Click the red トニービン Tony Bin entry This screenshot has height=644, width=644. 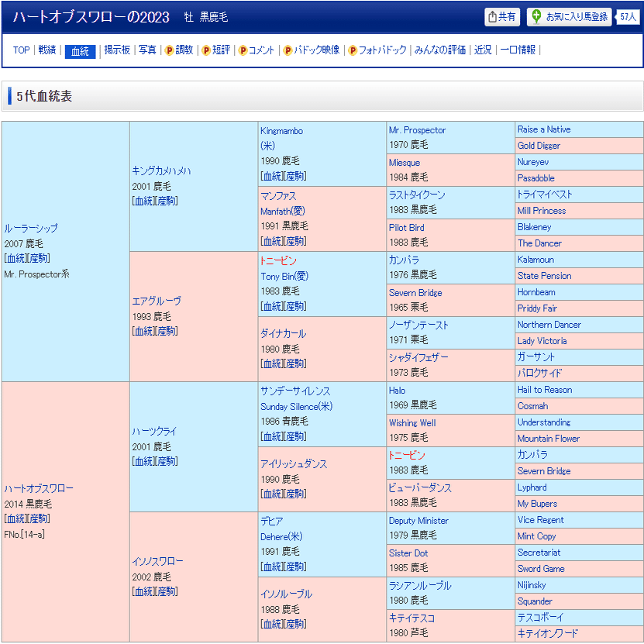point(278,261)
